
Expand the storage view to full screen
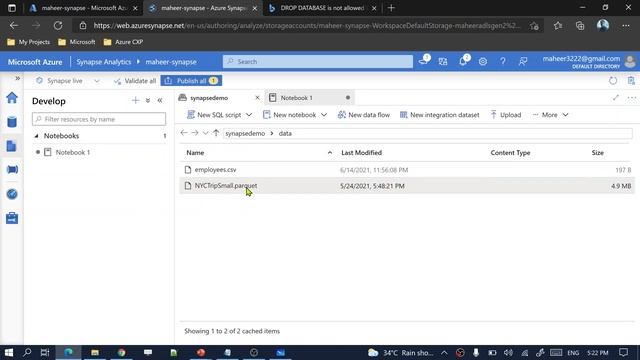[616, 98]
